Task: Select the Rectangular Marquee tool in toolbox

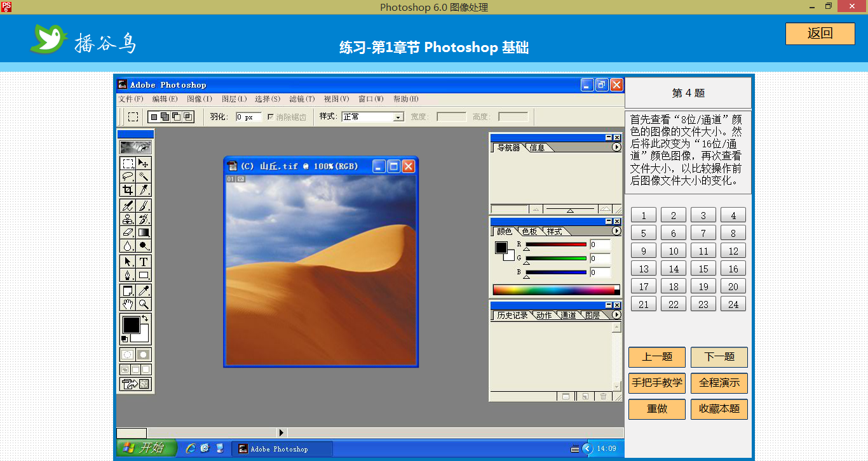Action: pos(128,163)
